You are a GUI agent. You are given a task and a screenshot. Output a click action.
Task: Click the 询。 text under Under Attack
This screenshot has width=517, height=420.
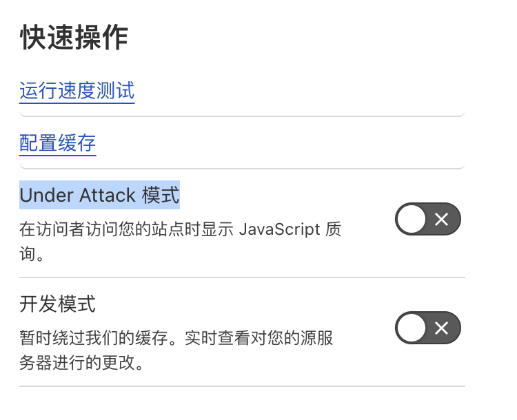(x=32, y=254)
